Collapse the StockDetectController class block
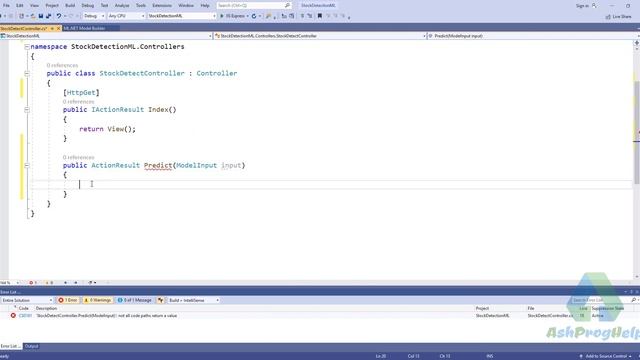 click(27, 73)
